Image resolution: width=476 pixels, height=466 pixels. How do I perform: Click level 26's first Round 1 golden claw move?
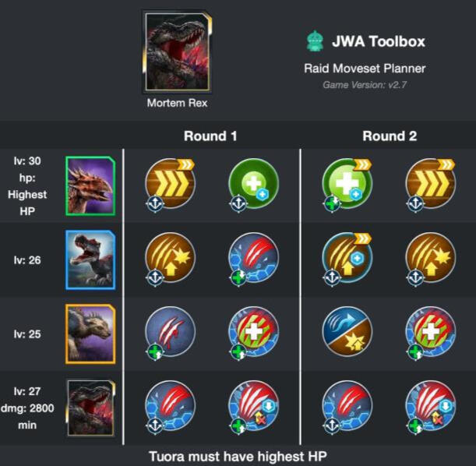[x=170, y=258]
